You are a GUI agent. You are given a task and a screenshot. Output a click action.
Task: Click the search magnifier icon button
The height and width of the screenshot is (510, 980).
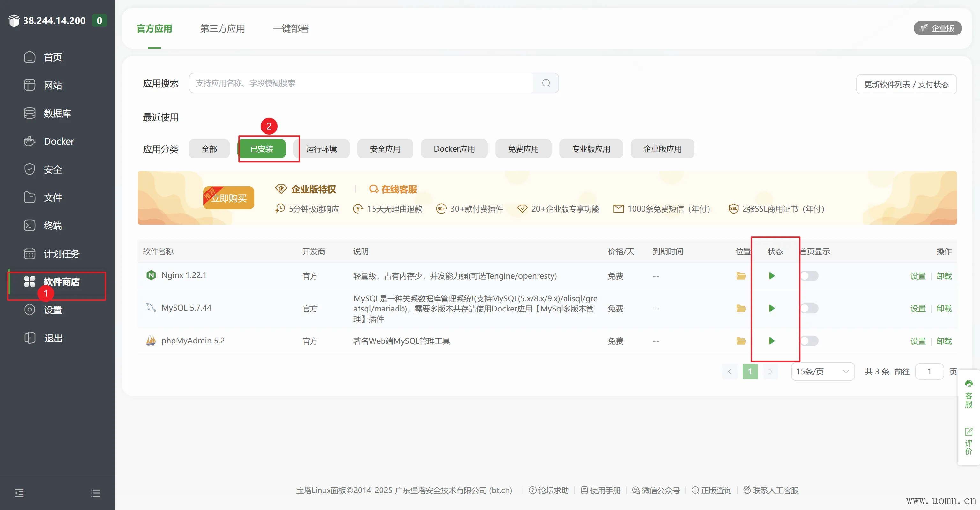546,83
